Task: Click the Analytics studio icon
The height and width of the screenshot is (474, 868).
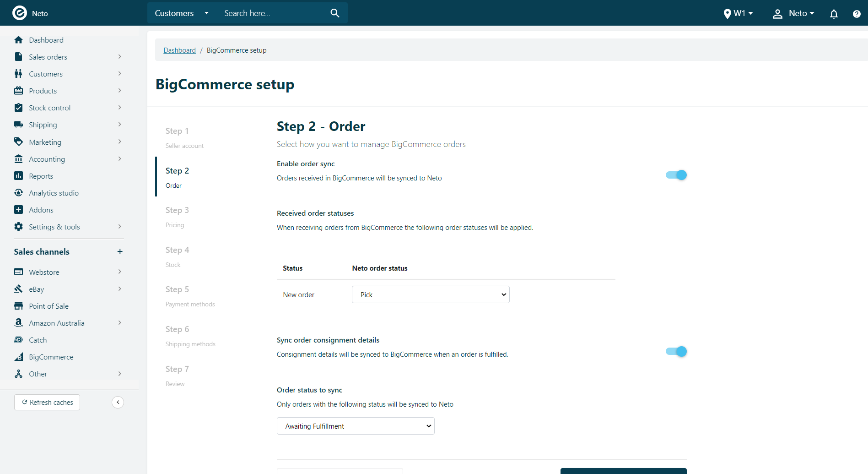Action: pyautogui.click(x=18, y=193)
